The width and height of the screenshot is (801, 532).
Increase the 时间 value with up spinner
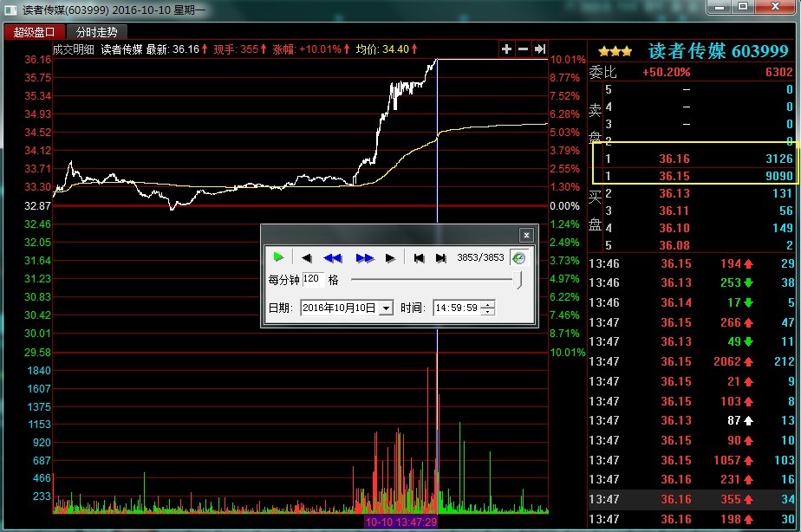click(x=488, y=304)
